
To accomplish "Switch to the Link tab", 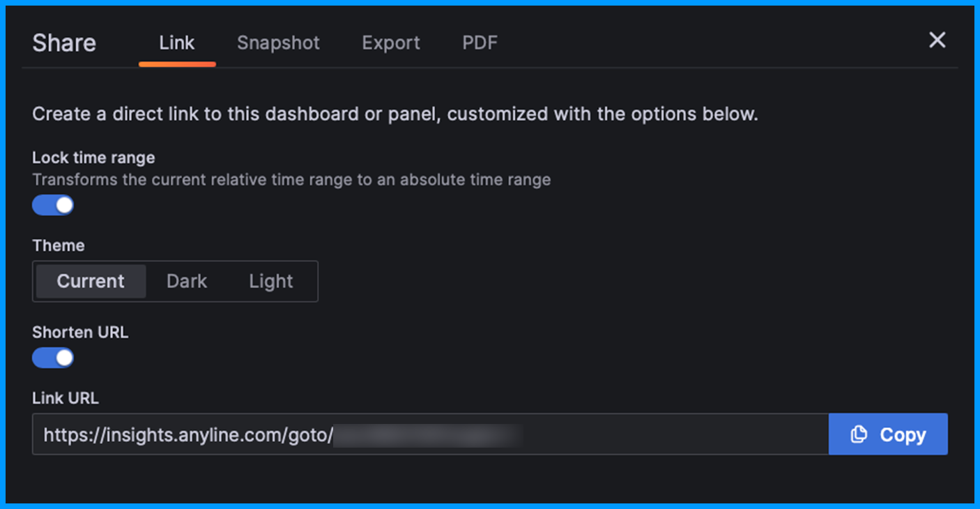I will coord(177,43).
